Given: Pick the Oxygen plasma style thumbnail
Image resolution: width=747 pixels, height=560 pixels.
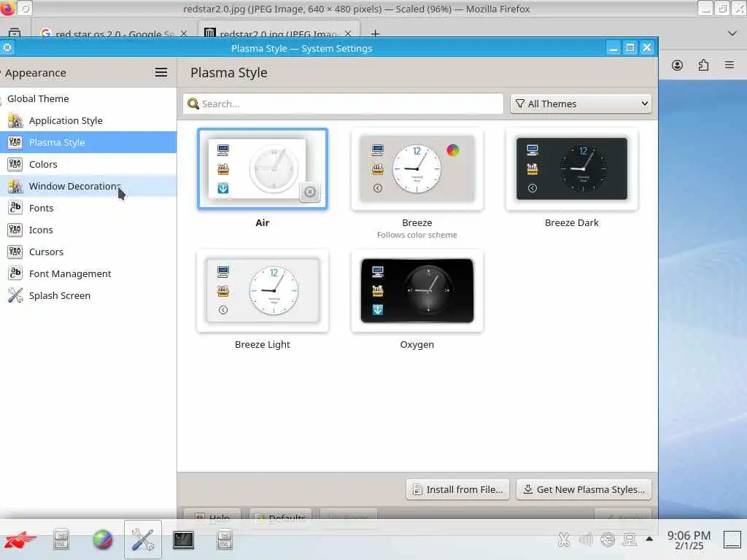Looking at the screenshot, I should point(417,290).
